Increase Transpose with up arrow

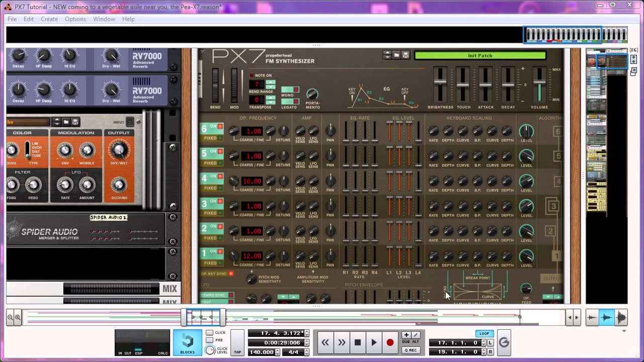271,98
